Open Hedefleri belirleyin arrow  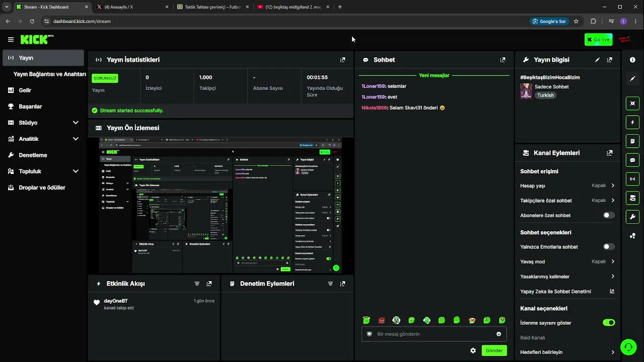coord(613,352)
